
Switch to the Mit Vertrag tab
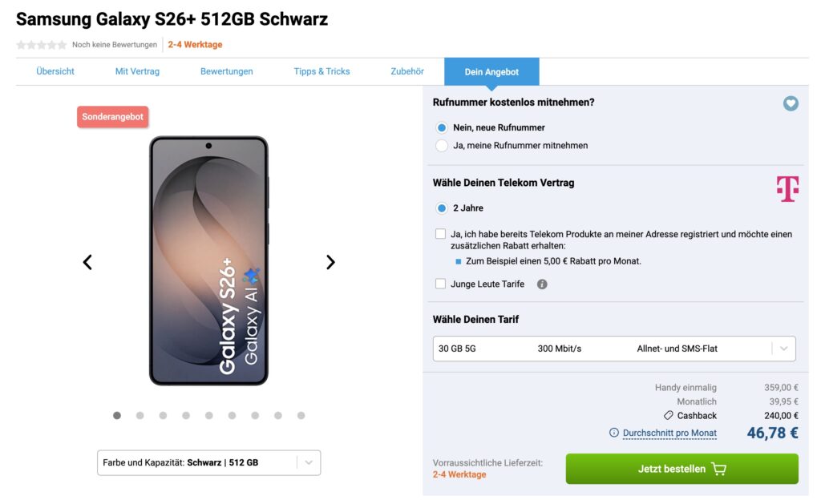[137, 71]
